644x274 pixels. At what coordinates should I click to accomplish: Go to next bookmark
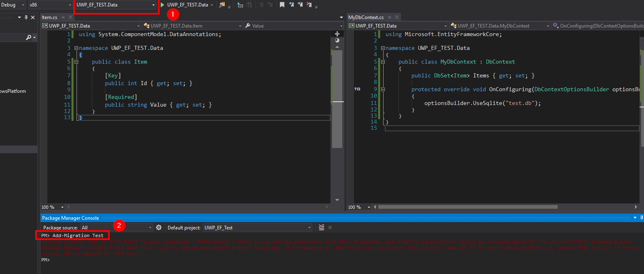tap(300, 5)
